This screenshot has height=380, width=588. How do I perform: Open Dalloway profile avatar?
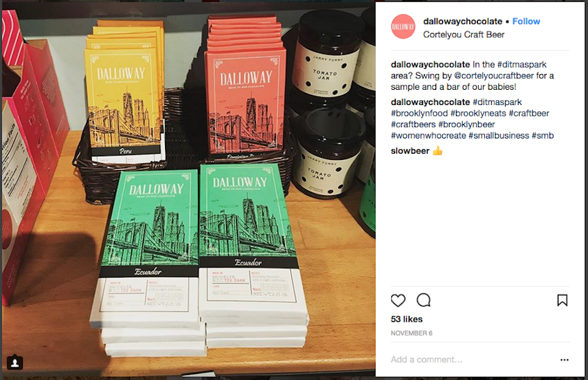(403, 27)
